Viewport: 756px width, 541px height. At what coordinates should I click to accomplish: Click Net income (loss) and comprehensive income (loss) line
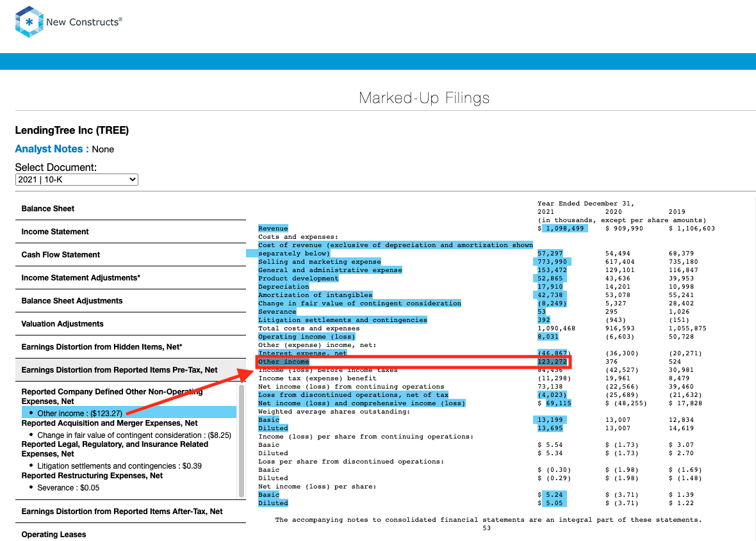tap(361, 403)
